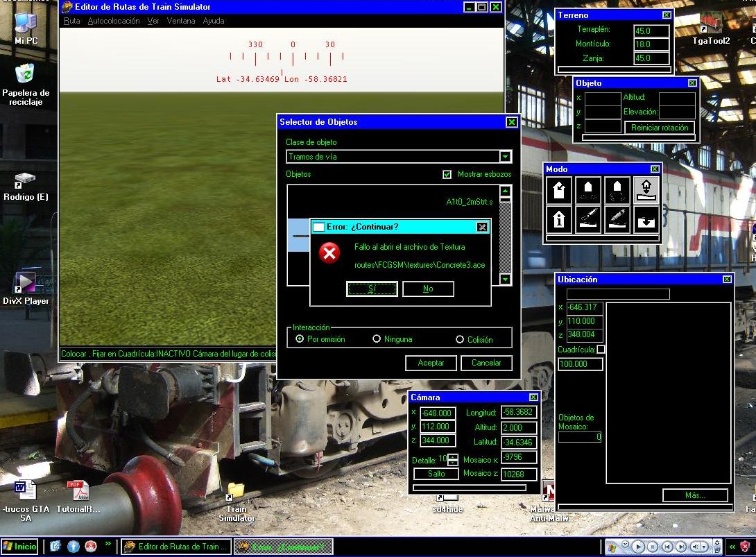Toggle the Mostrar esbozos checkbox
The height and width of the screenshot is (557, 756).
coord(447,175)
